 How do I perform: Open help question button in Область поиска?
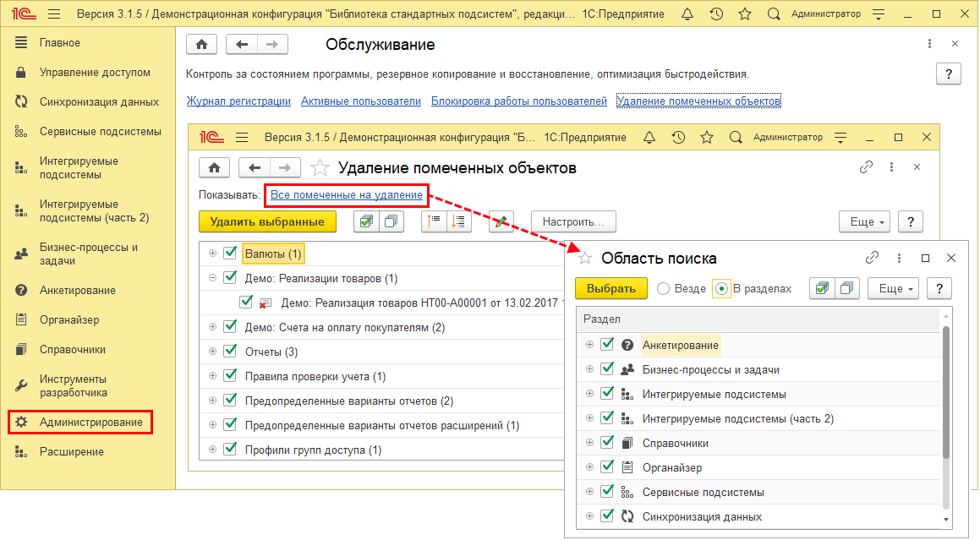pyautogui.click(x=939, y=288)
